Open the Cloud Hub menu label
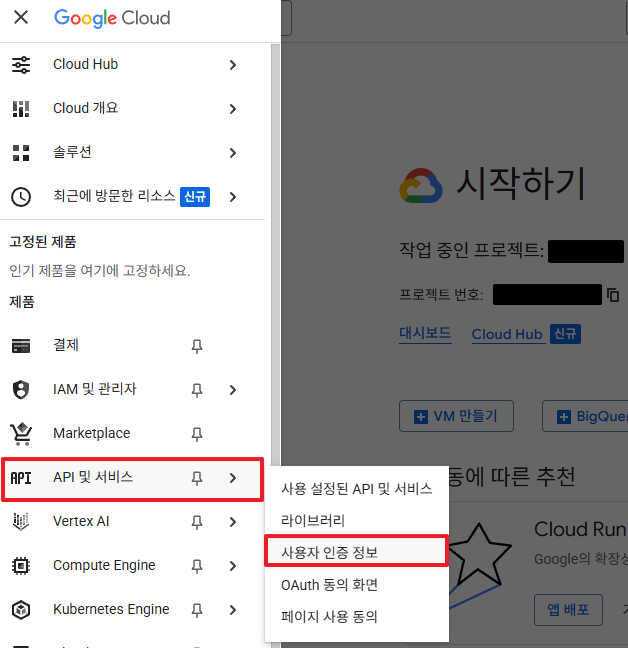Image resolution: width=628 pixels, height=648 pixels. [x=86, y=64]
